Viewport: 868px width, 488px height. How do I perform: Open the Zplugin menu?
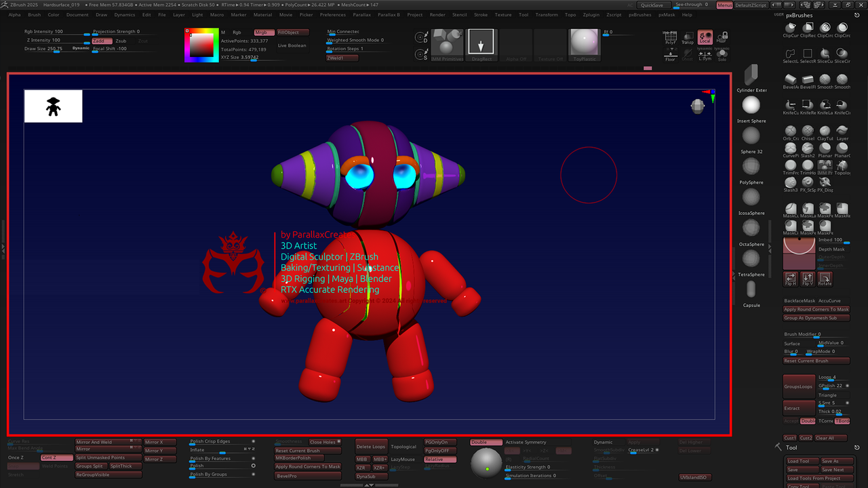click(591, 14)
